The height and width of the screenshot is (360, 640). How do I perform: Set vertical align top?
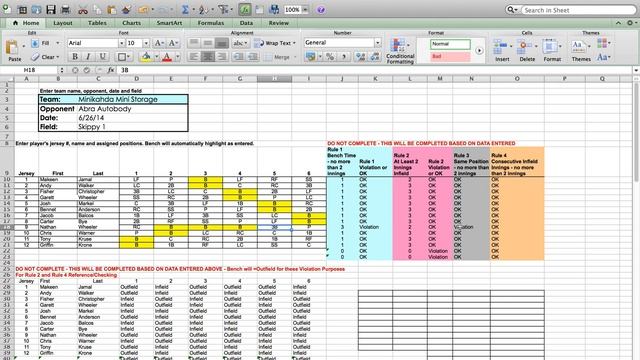click(x=194, y=43)
